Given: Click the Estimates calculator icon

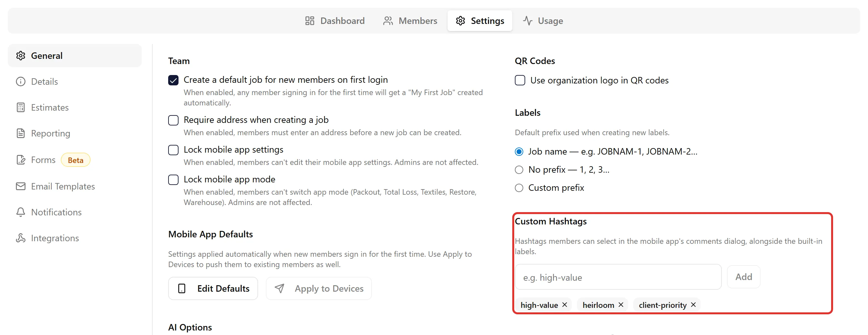Looking at the screenshot, I should (x=21, y=107).
